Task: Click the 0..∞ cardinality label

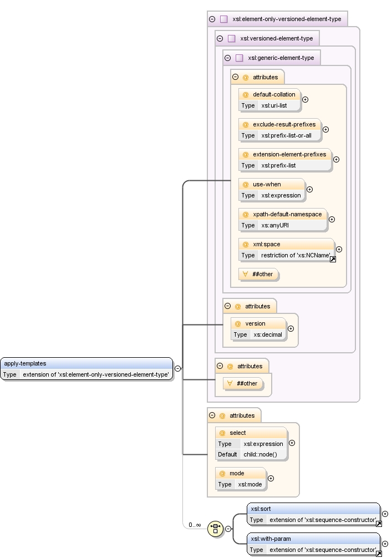Action: coord(195,525)
